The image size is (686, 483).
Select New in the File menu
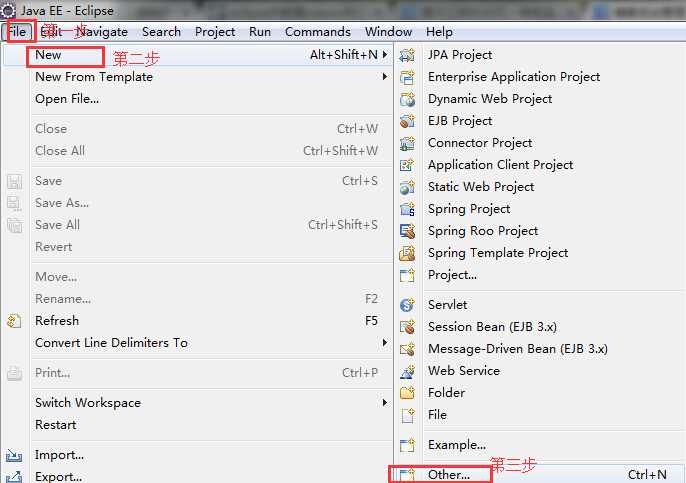coord(198,55)
